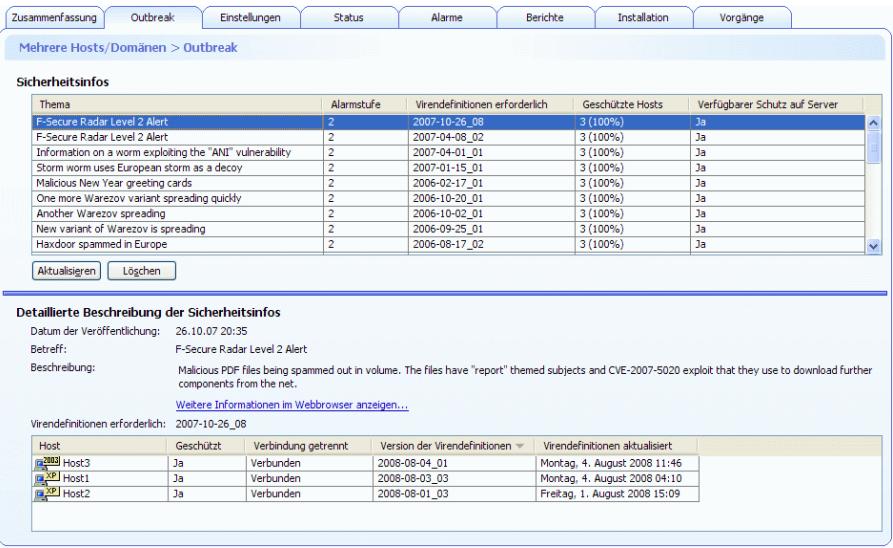This screenshot has width=893, height=548.
Task: Click the 2006-10-20_01 definitions cell
Action: [492, 199]
